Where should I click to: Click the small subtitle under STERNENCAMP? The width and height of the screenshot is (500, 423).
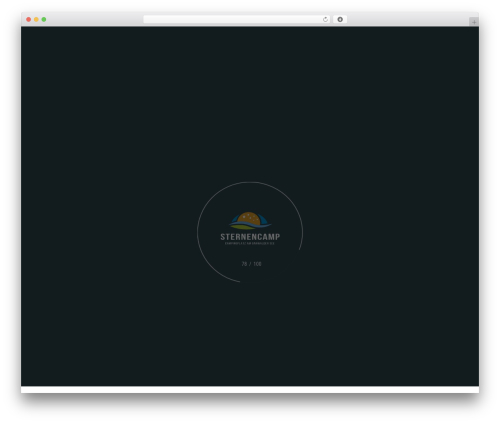click(x=250, y=244)
